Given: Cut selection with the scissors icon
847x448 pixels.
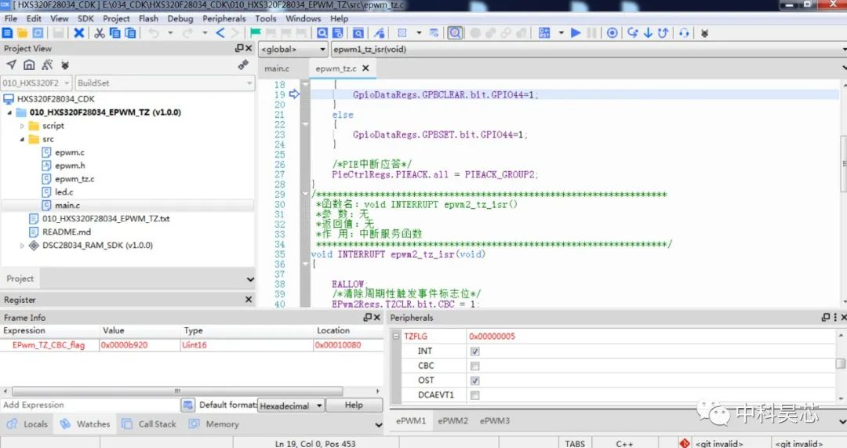Looking at the screenshot, I should (99, 33).
